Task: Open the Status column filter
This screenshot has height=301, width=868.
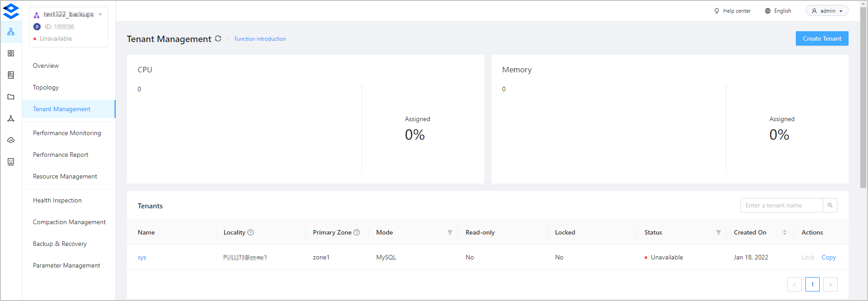Action: (x=718, y=232)
